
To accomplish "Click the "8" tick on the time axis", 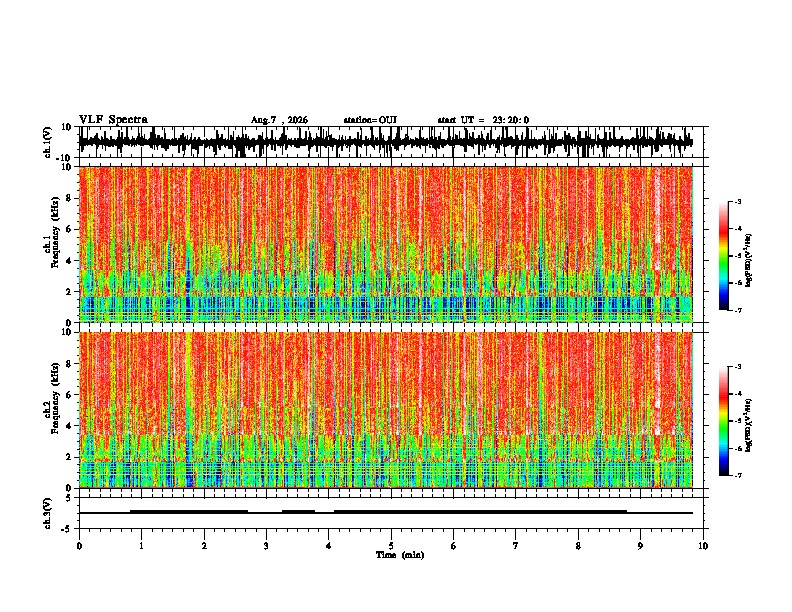I will (578, 546).
